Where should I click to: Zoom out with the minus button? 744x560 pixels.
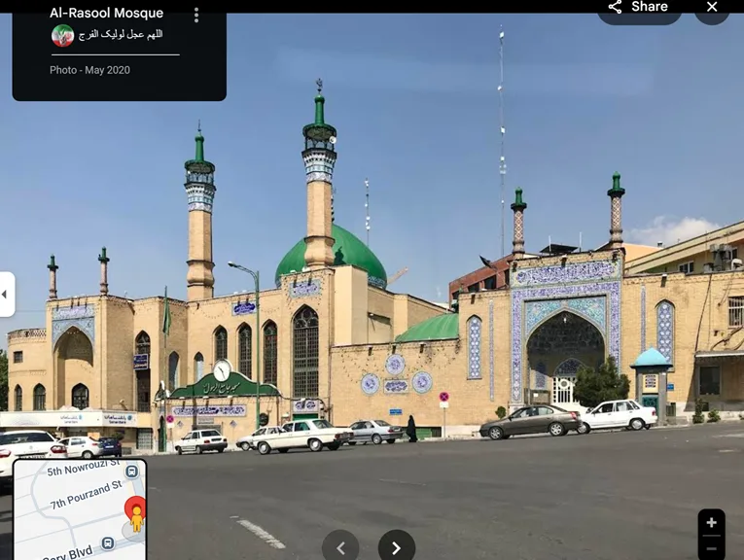pos(711,549)
